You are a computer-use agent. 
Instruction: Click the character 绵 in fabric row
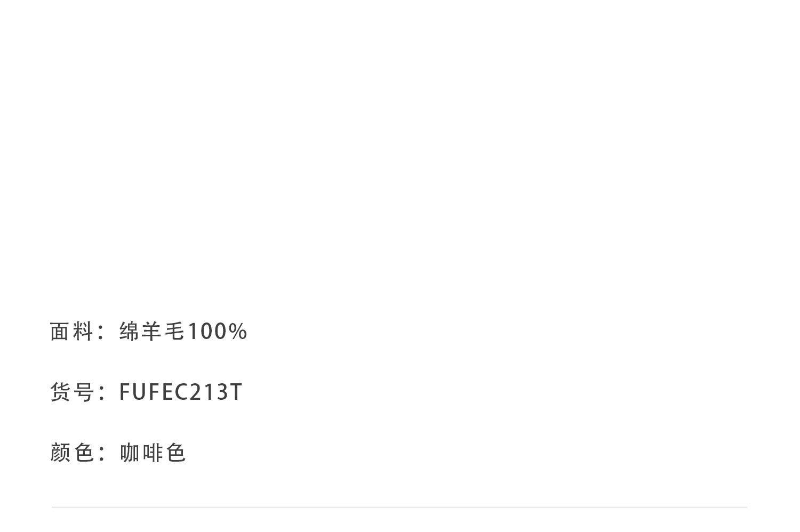point(130,331)
